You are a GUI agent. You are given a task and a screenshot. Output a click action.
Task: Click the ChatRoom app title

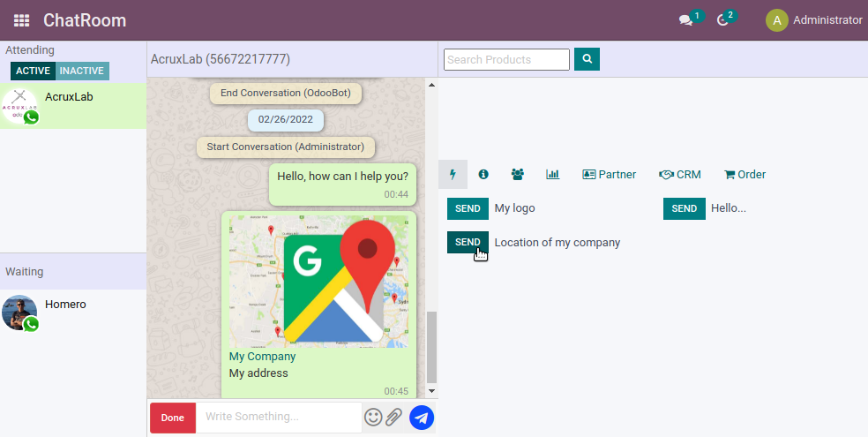point(85,20)
